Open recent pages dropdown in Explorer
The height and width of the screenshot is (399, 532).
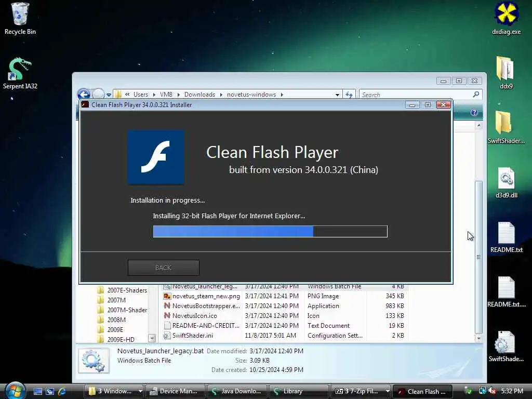tap(109, 95)
